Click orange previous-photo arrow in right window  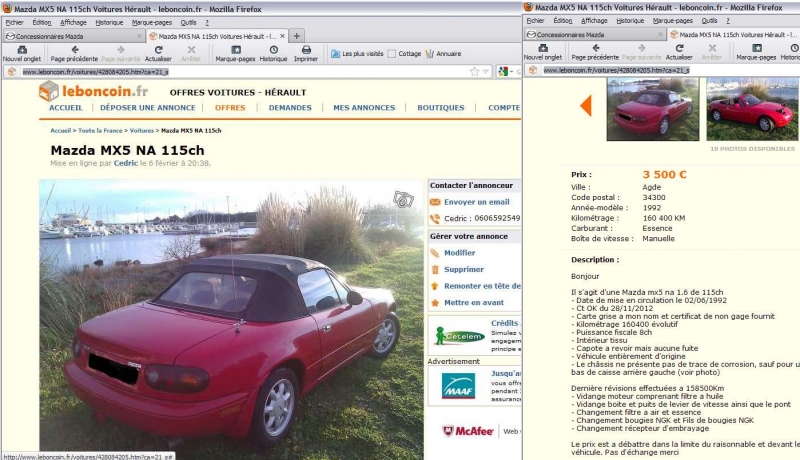tap(586, 106)
